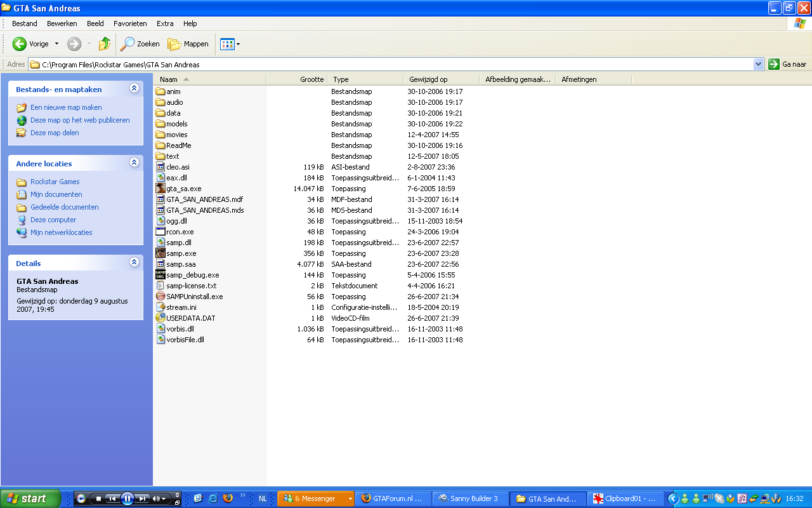Select the gta_sa.exe file icon

click(x=160, y=189)
